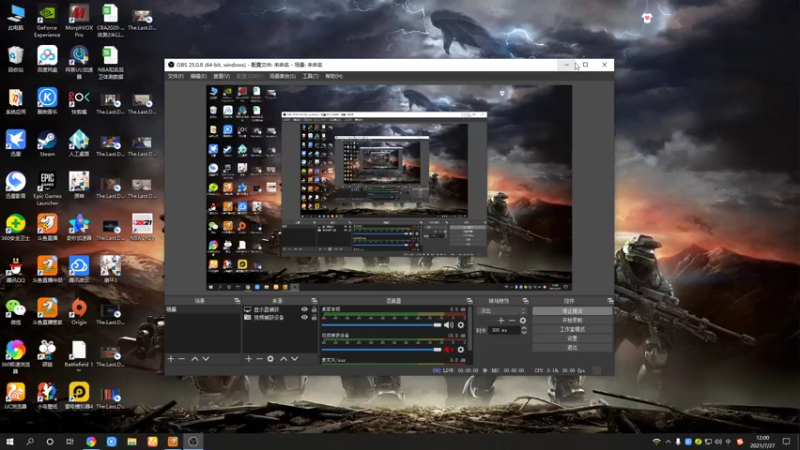Open the scene transition type dropdown
The height and width of the screenshot is (450, 800).
point(502,311)
